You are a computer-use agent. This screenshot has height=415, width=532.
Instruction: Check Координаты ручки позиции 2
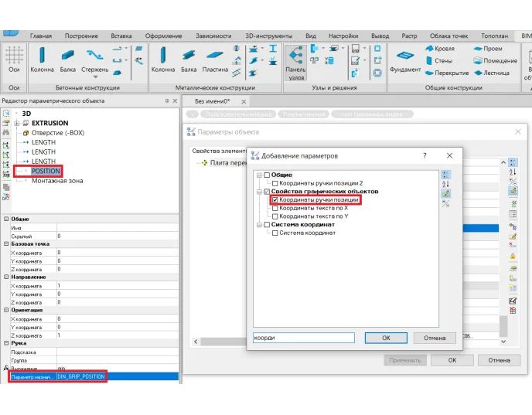275,183
